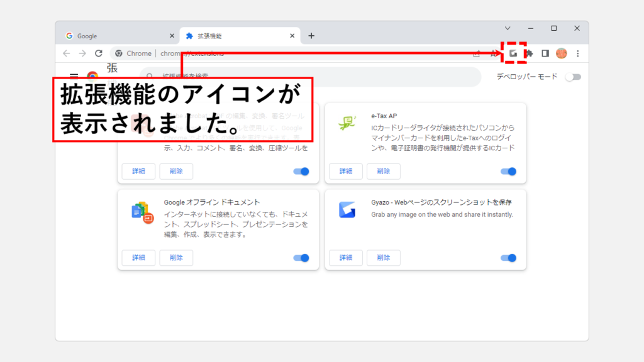Enable the デベロッパー モード toggle
This screenshot has height=362, width=644.
[573, 77]
